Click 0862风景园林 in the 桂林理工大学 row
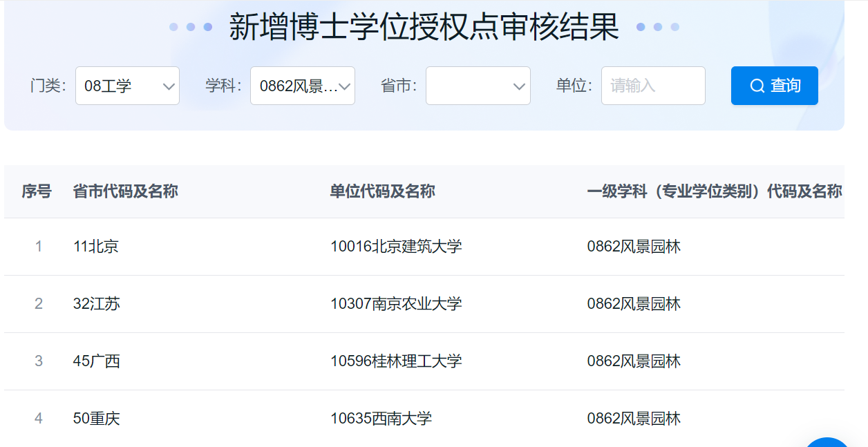Screen dimensions: 868x447 634,361
